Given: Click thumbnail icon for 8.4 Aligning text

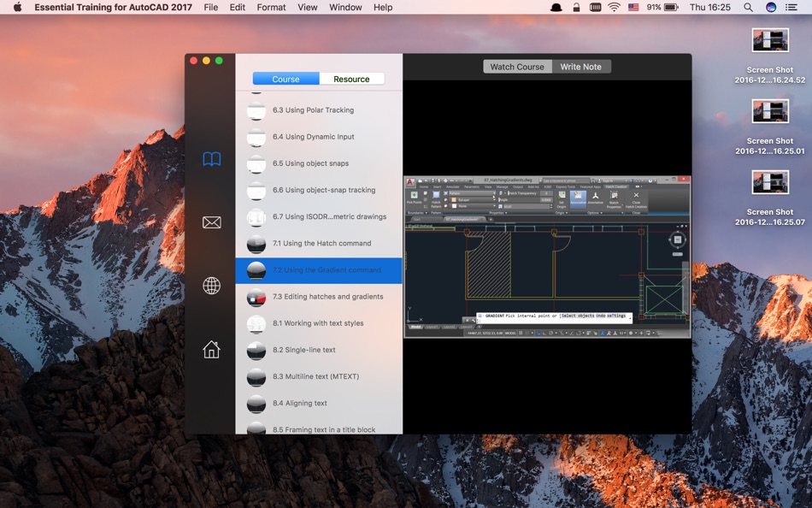Looking at the screenshot, I should [x=256, y=404].
